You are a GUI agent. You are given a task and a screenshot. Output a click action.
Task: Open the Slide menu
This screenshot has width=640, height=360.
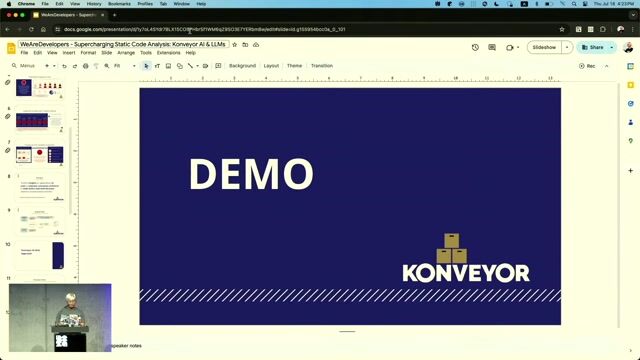(107, 53)
